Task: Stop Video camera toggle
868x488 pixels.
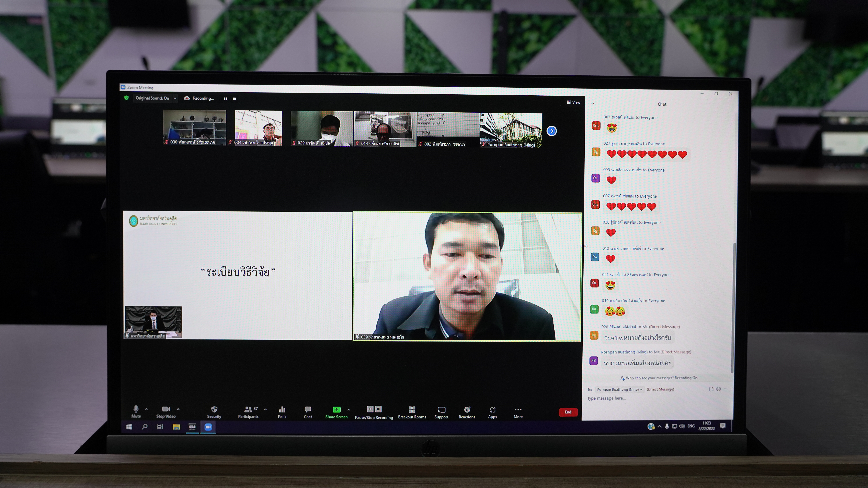Action: [166, 412]
